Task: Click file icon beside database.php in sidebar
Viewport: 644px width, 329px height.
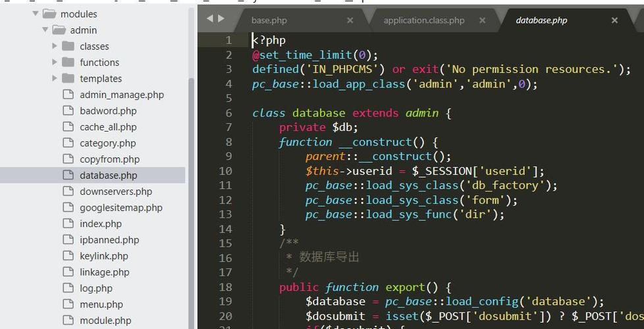Action: (x=68, y=175)
